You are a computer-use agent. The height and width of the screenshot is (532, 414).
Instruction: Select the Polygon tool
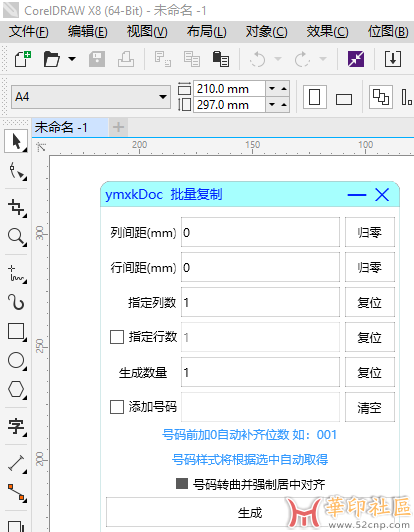click(x=17, y=390)
